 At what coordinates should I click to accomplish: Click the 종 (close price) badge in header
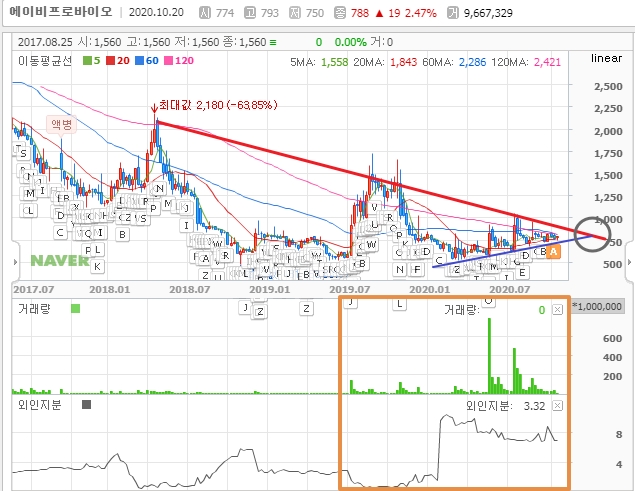click(x=340, y=13)
